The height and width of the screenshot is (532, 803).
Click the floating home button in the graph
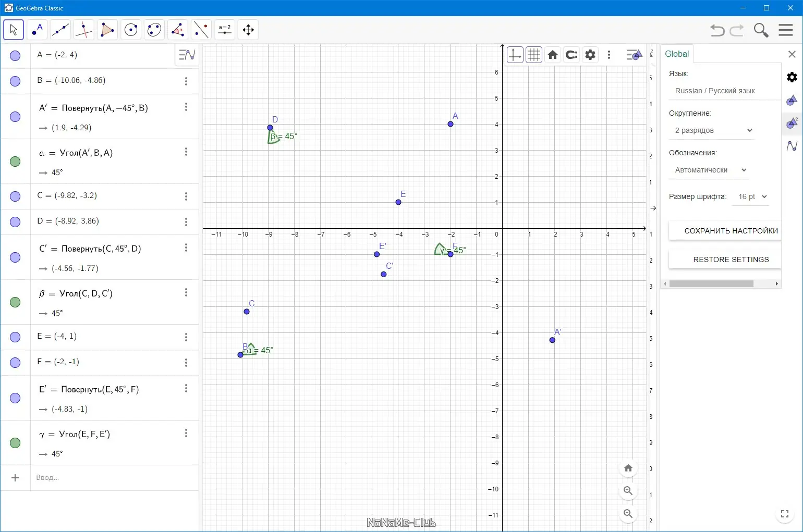628,468
